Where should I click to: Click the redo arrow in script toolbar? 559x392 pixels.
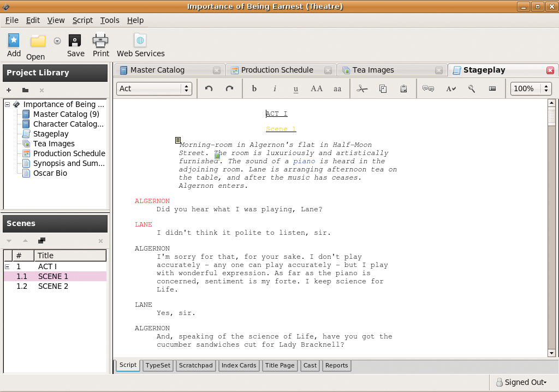[x=230, y=88]
